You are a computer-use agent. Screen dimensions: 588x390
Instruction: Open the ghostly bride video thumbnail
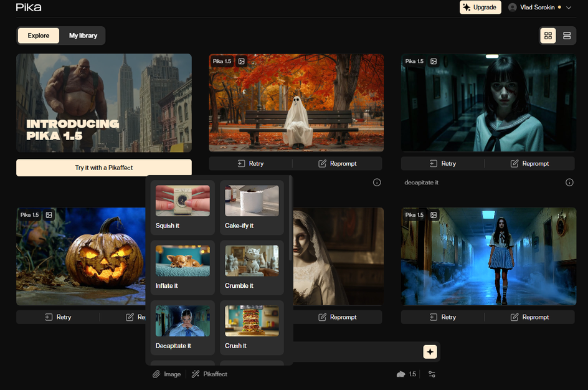tap(338, 256)
